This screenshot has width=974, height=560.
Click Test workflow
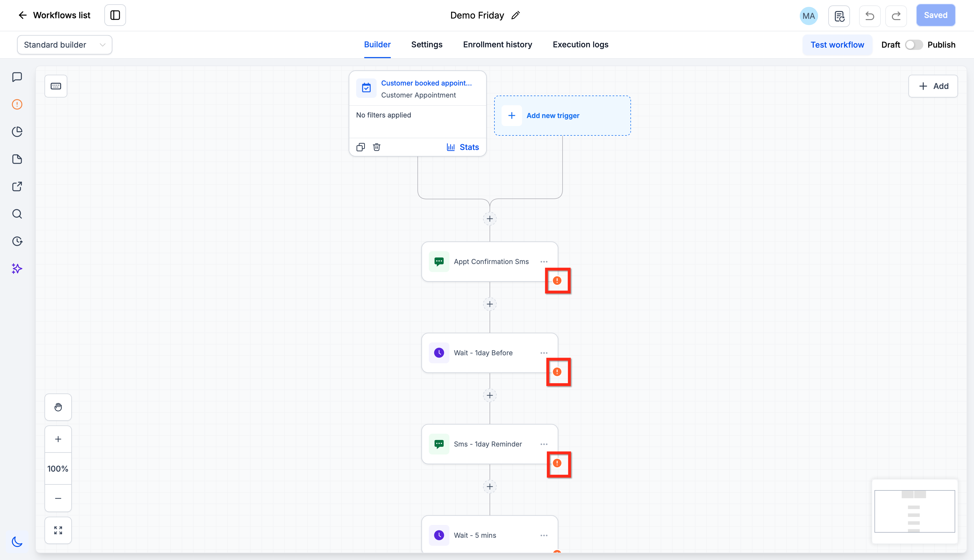[x=837, y=45]
